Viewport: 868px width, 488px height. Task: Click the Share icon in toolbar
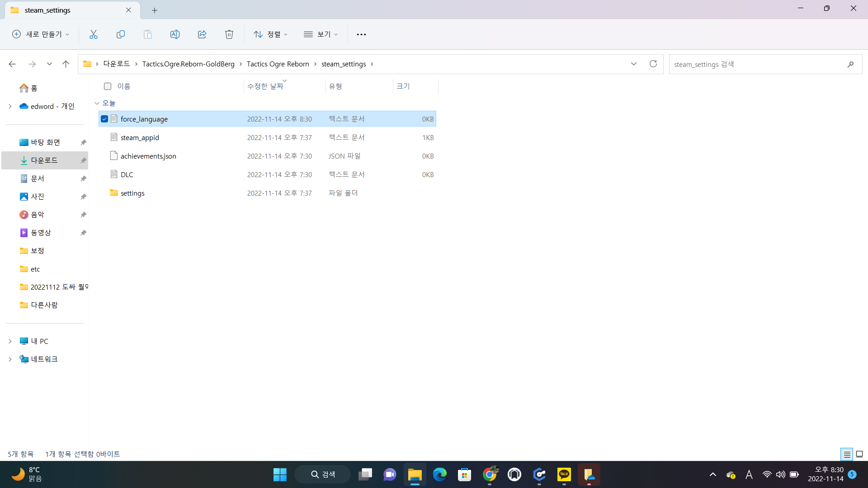(x=202, y=34)
